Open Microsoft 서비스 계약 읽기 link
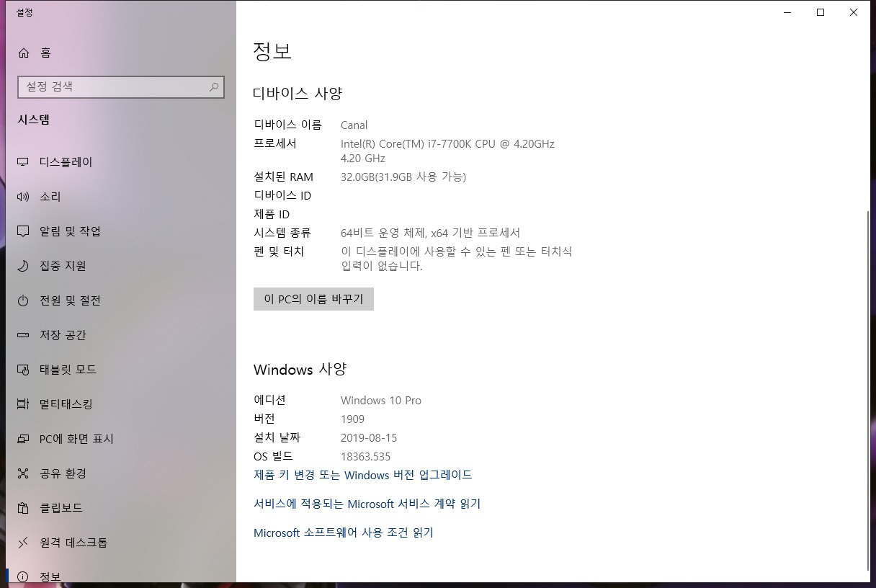 (x=367, y=504)
